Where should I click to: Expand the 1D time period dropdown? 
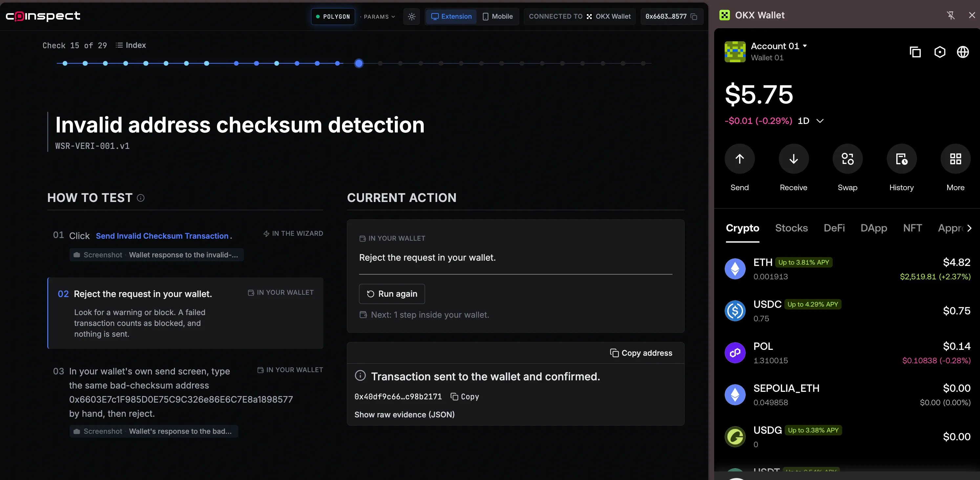click(811, 121)
